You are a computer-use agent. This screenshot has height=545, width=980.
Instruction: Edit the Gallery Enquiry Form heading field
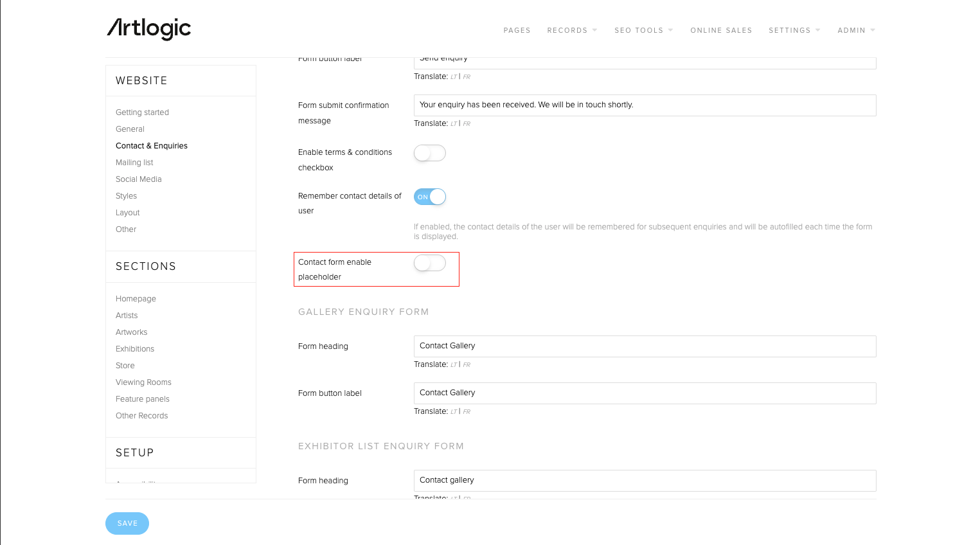(645, 346)
